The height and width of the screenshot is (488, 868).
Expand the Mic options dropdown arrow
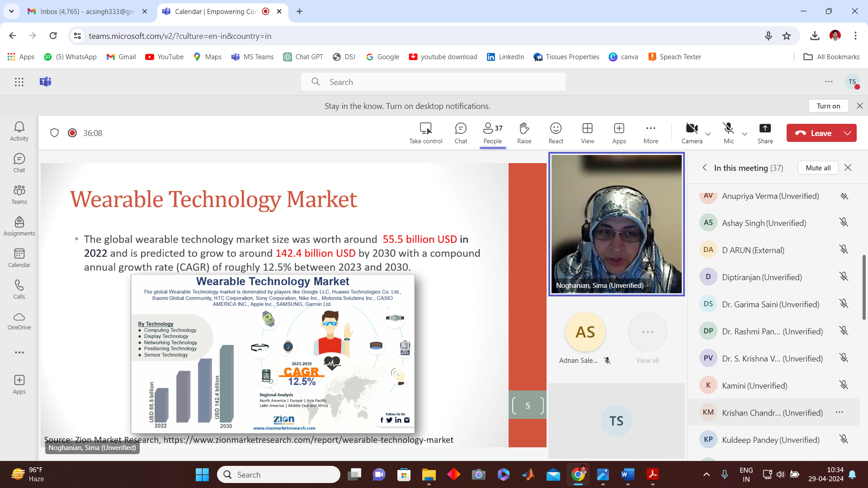pos(745,134)
